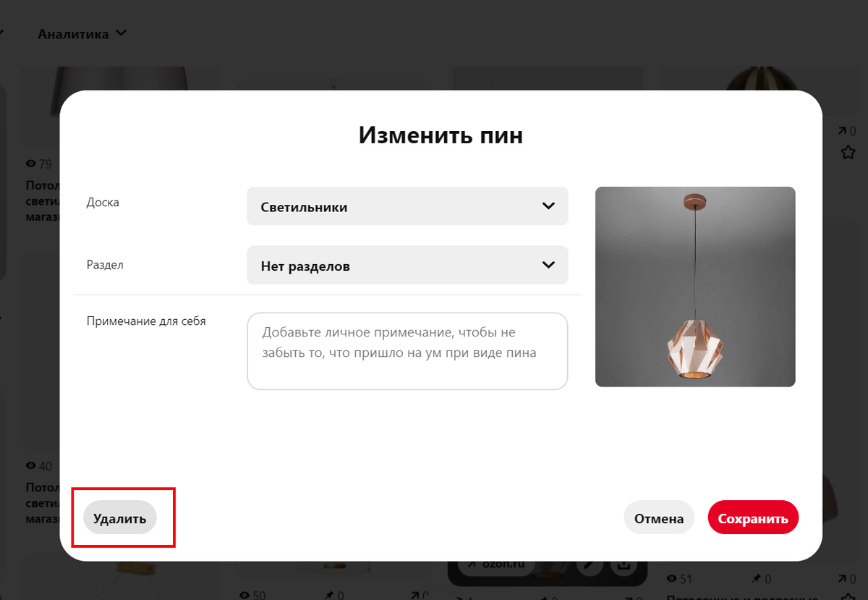Click the outbound arrow icon near the top right
The image size is (868, 600).
click(843, 131)
